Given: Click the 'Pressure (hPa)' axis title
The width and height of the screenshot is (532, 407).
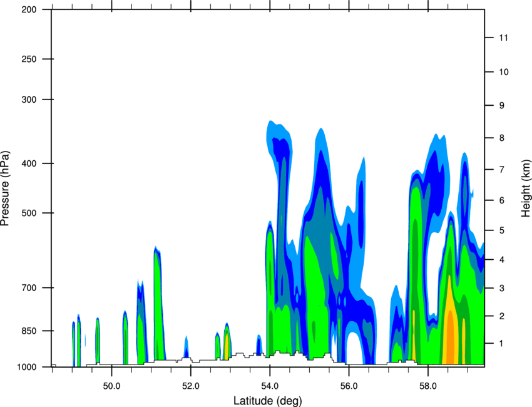Looking at the screenshot, I should click(5, 188).
